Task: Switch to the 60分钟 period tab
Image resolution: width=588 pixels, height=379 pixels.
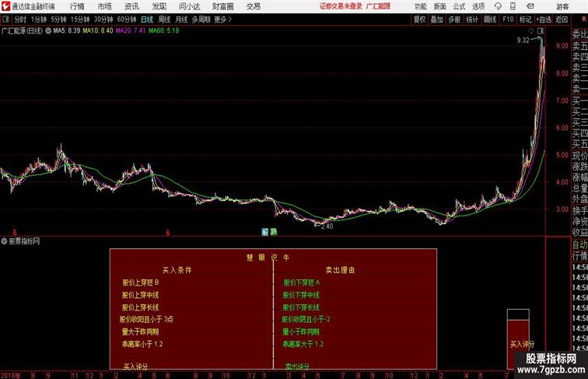Action: click(127, 19)
